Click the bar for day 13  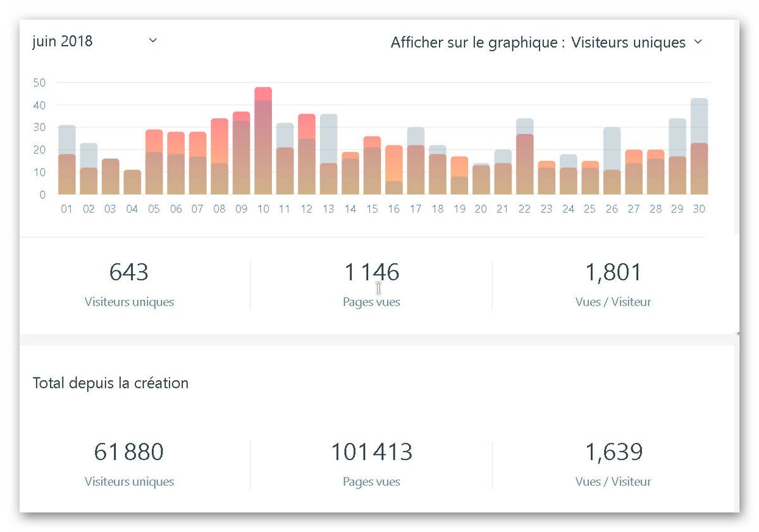point(328,154)
